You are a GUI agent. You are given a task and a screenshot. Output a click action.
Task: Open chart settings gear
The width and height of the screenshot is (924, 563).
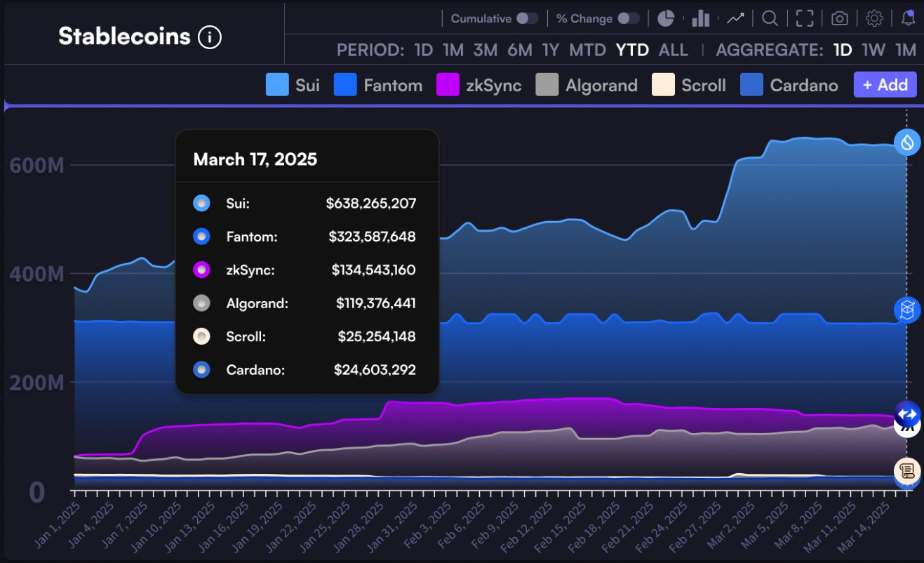click(x=873, y=18)
